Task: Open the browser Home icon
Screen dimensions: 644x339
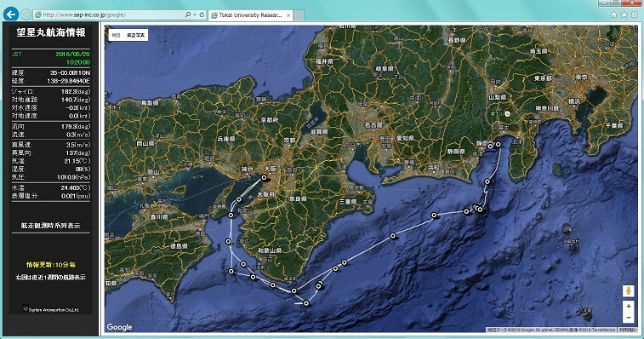Action: pos(613,14)
